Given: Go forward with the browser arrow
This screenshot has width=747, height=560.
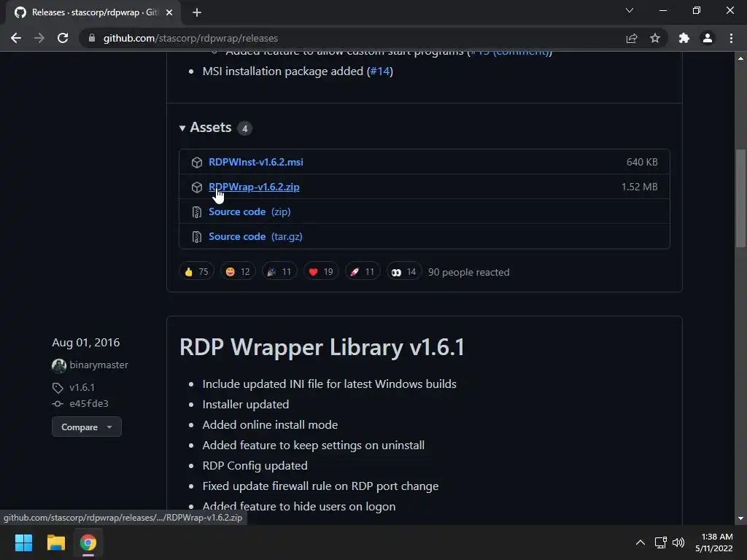Looking at the screenshot, I should 39,38.
